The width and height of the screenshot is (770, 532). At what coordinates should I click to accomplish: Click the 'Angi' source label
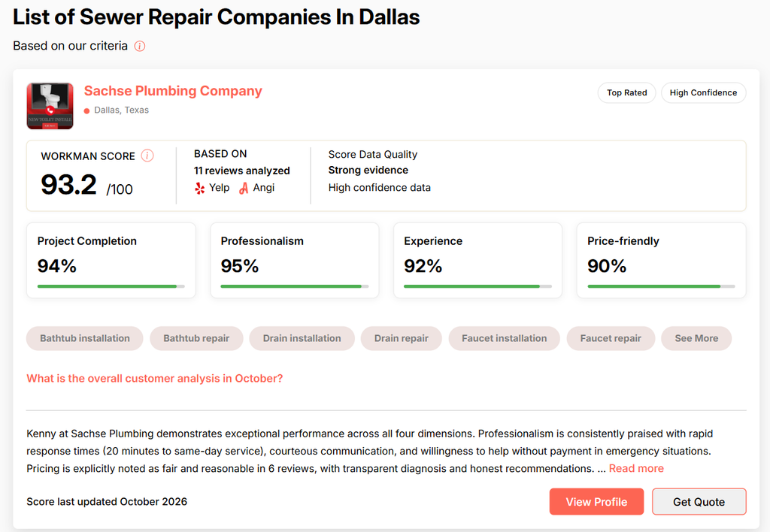[264, 188]
